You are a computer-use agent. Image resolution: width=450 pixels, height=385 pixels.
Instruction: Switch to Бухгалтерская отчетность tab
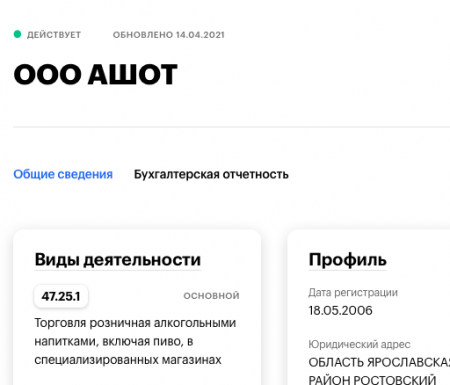point(211,174)
